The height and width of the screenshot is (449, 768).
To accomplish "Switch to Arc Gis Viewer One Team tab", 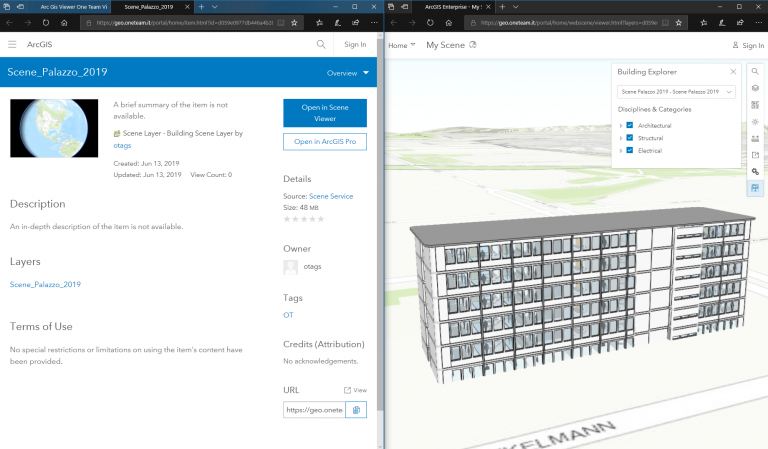I will (x=73, y=7).
